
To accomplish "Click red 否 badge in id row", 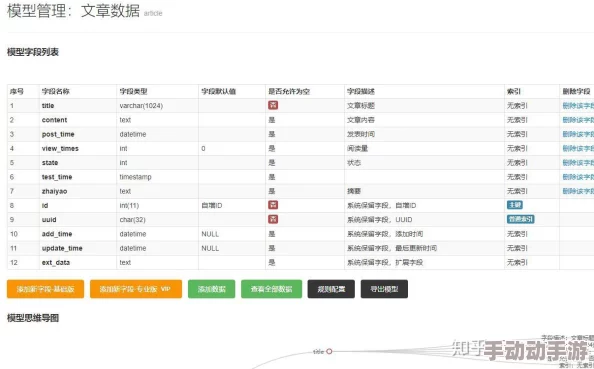I will click(x=273, y=205).
